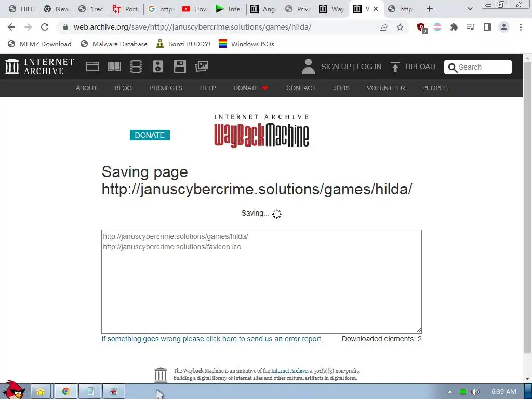Image resolution: width=532 pixels, height=399 pixels.
Task: Click the 6:39 AM clock
Action: [x=503, y=392]
